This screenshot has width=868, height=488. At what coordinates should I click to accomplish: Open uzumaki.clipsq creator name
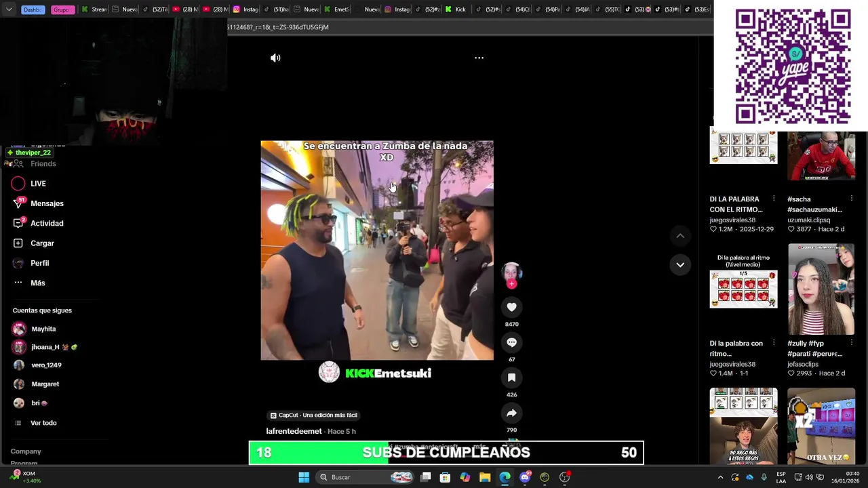(808, 220)
